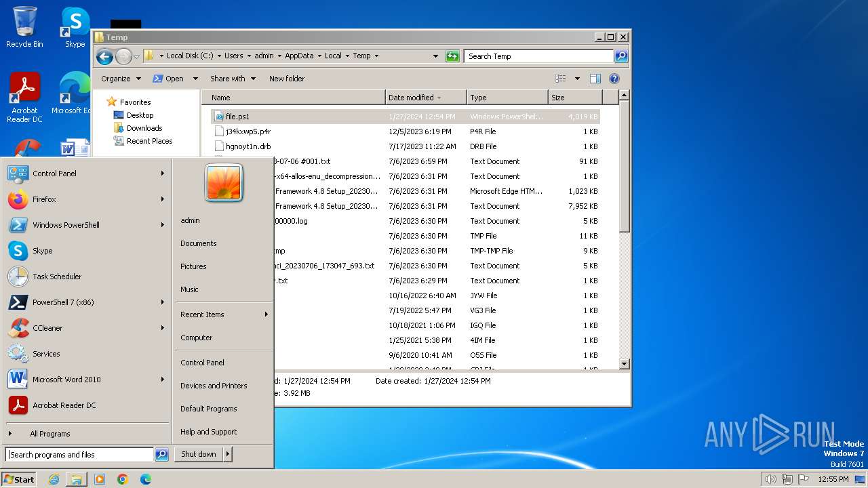Click the search magnifier in Explorer
Screen dimensions: 868x488
coord(621,56)
